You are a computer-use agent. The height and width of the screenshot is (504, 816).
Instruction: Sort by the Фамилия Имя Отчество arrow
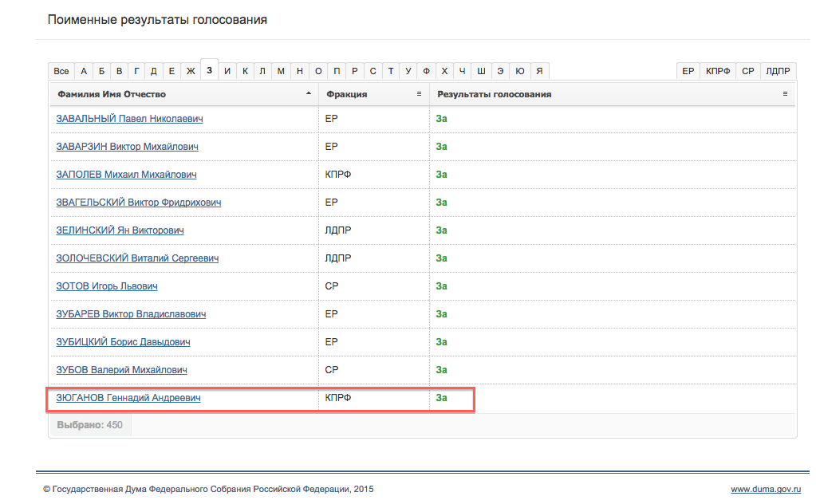[309, 94]
